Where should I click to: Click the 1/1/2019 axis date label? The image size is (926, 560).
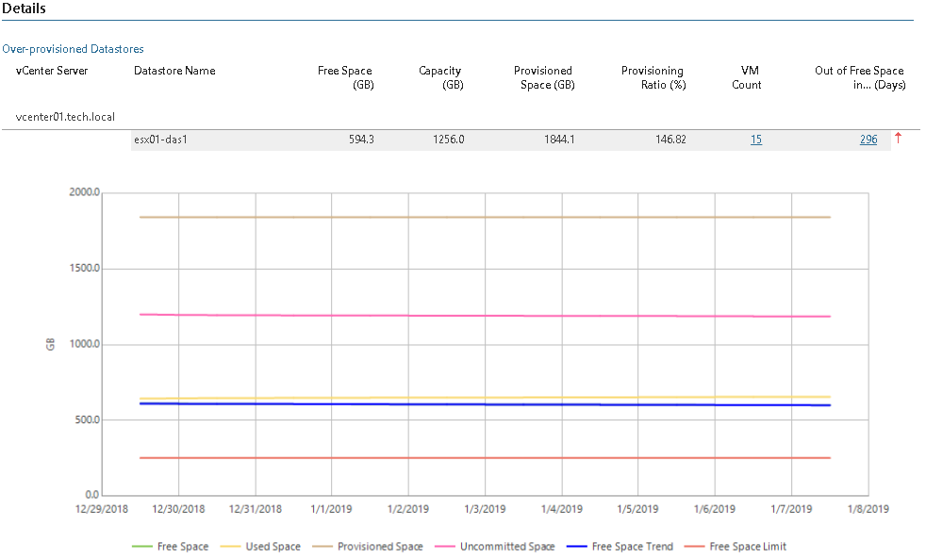tap(331, 509)
